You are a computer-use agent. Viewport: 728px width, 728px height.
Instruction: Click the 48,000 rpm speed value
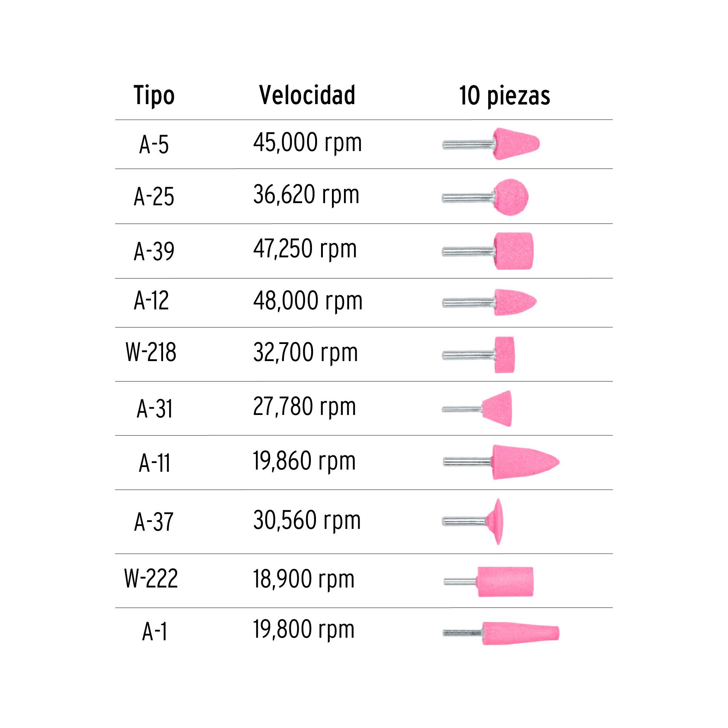coord(308,301)
